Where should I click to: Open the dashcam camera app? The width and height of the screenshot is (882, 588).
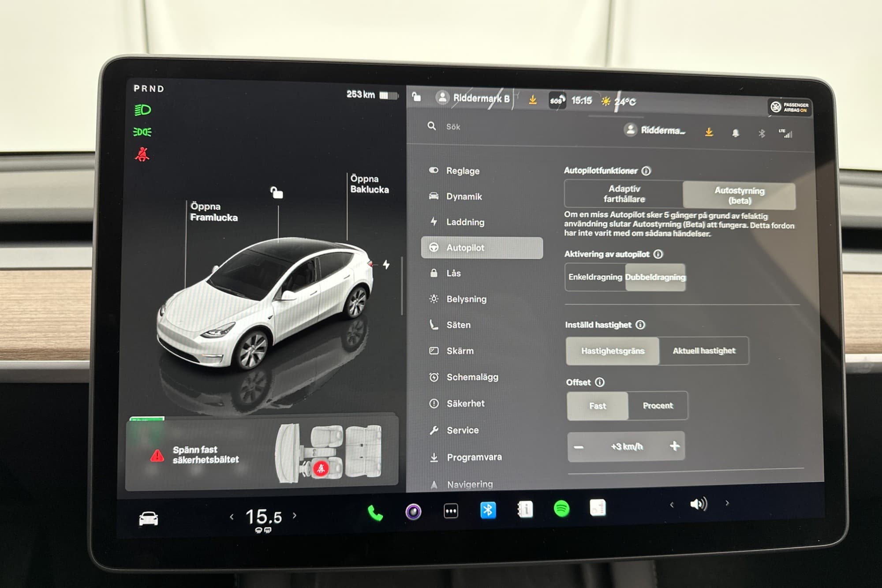(413, 512)
